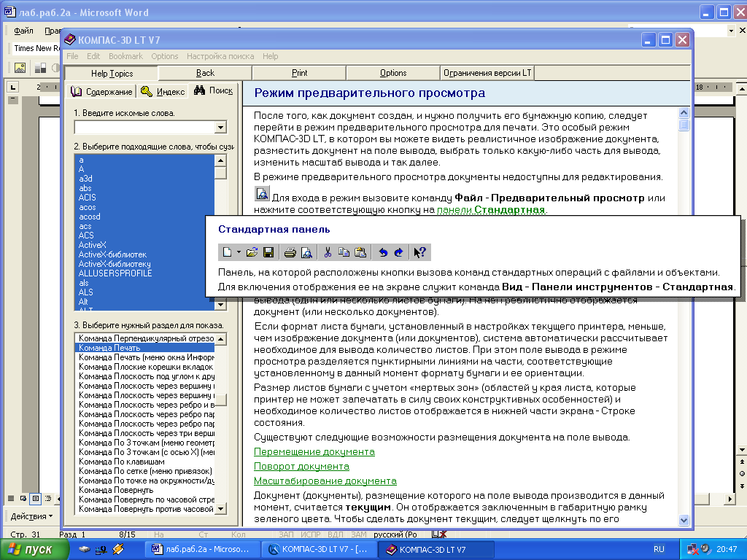Screen dimensions: 747x560
Task: Click the New document icon in Стандартная панель
Action: click(x=228, y=252)
